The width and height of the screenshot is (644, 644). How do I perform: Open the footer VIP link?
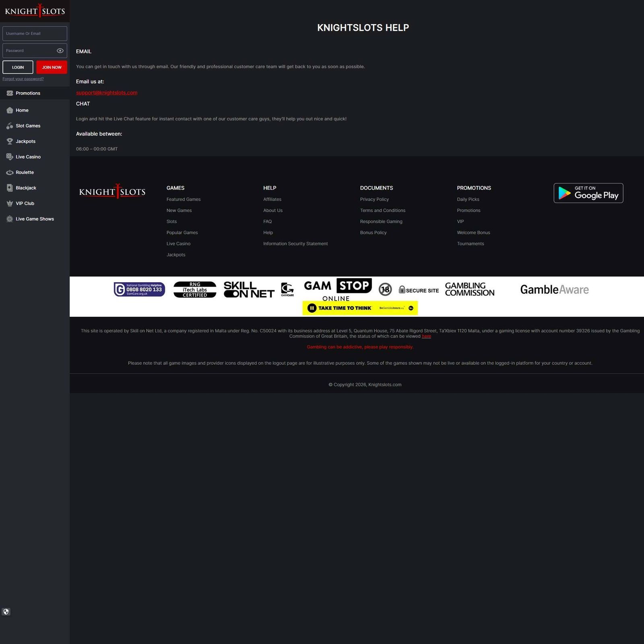pos(460,221)
